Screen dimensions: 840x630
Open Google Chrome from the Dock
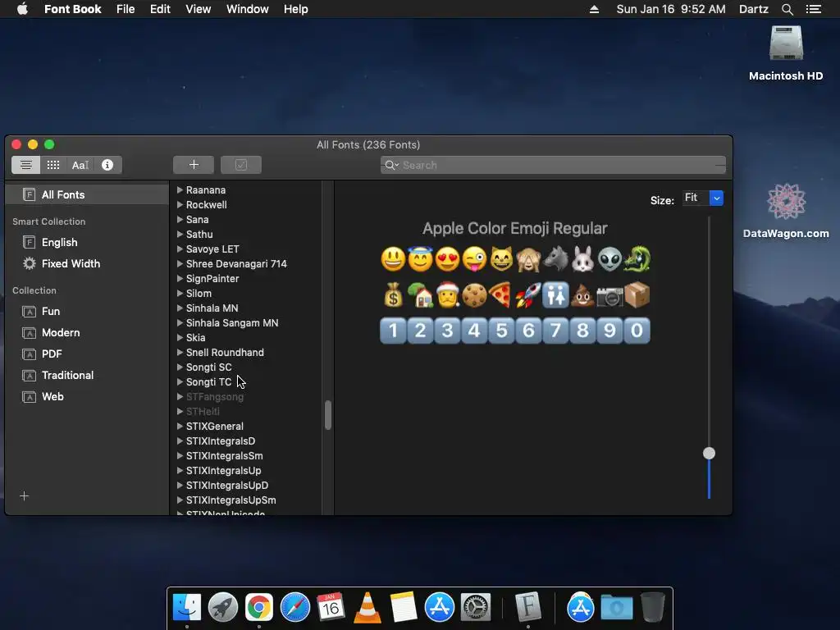click(258, 608)
